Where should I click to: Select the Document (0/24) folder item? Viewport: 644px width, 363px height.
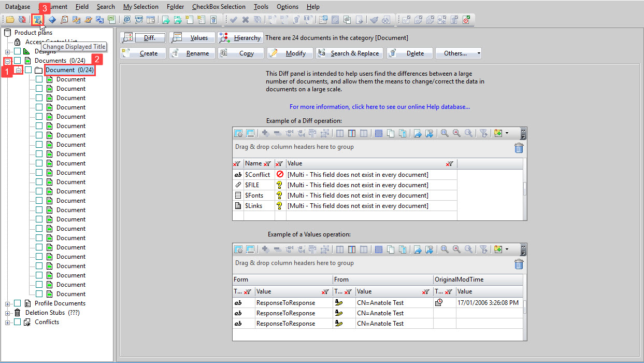coord(69,70)
